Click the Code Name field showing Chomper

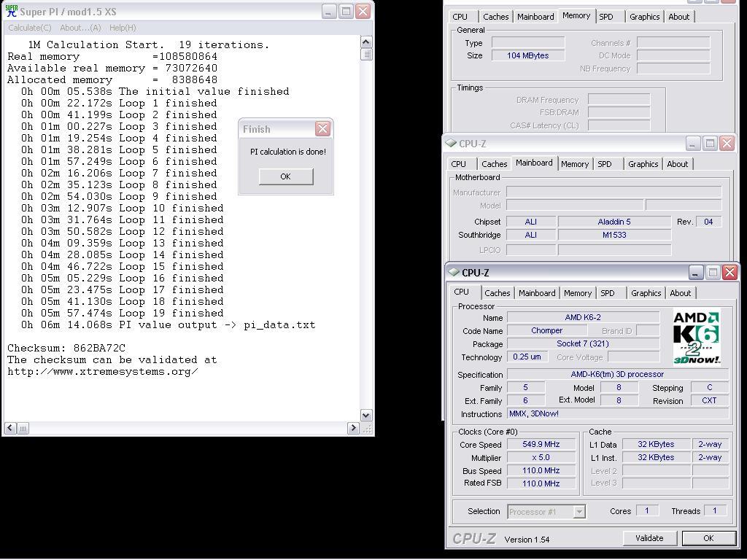click(x=546, y=330)
